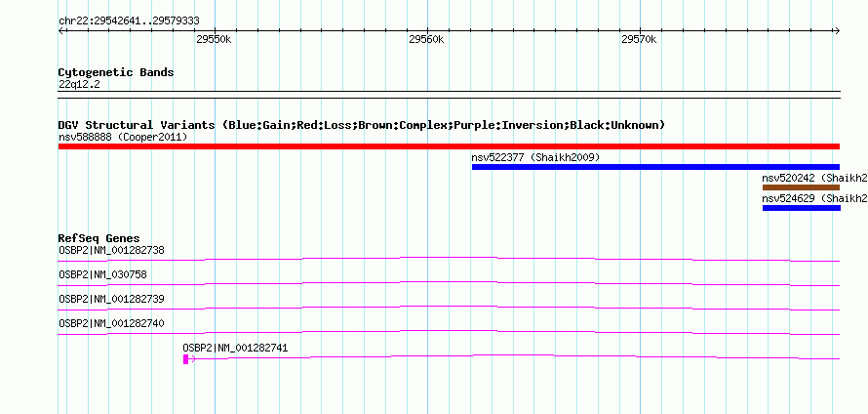Click the 29550k ruler position label
The image size is (868, 414).
tap(214, 39)
